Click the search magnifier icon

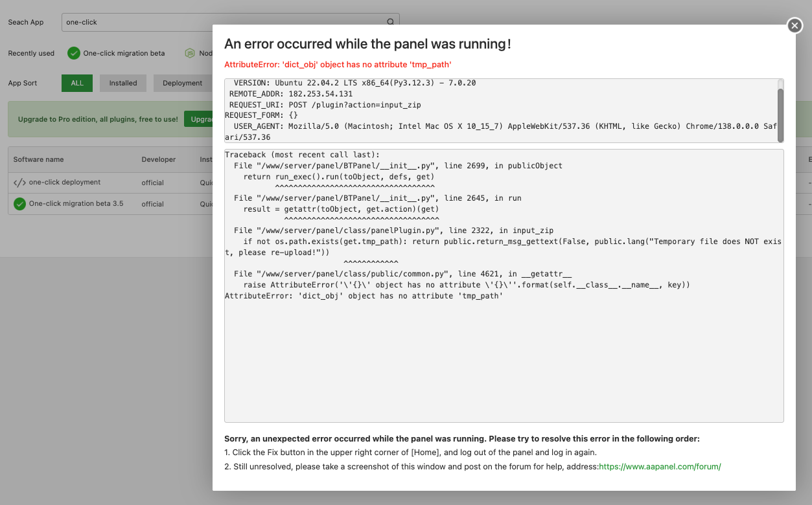(x=390, y=22)
